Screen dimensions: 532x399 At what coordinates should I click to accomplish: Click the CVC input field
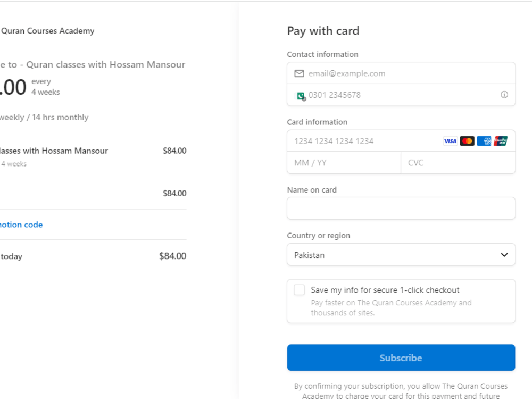point(458,162)
